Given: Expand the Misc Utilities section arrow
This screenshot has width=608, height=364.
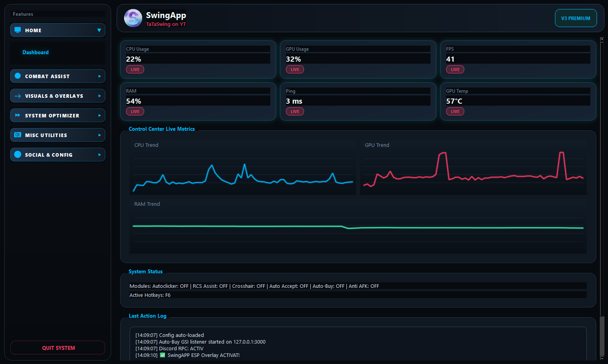Looking at the screenshot, I should [99, 135].
